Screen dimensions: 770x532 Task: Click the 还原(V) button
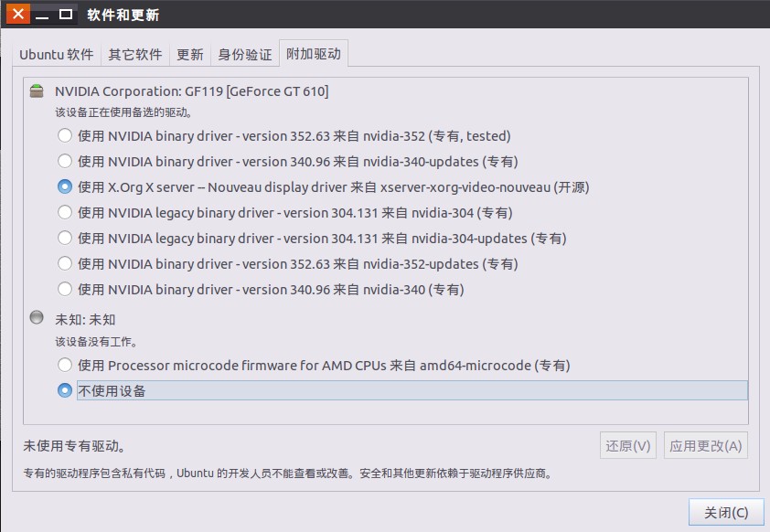click(x=628, y=446)
